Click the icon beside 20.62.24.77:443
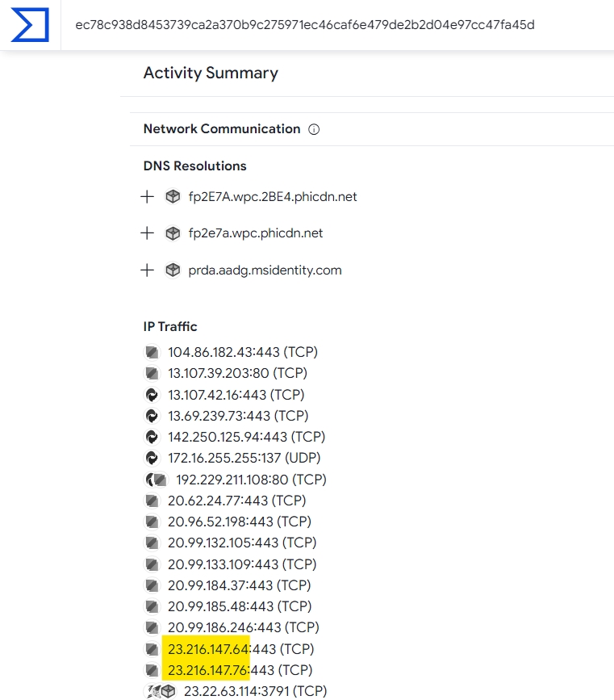This screenshot has width=614, height=700. pos(151,501)
